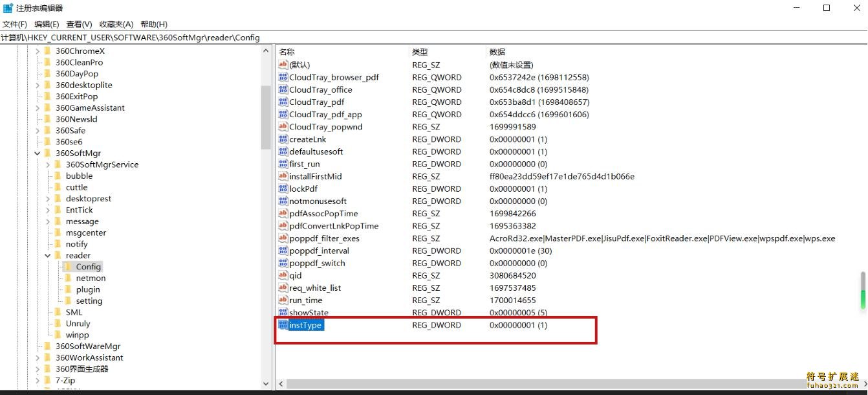
Task: Select the 360Safe folder icon
Action: [x=47, y=130]
